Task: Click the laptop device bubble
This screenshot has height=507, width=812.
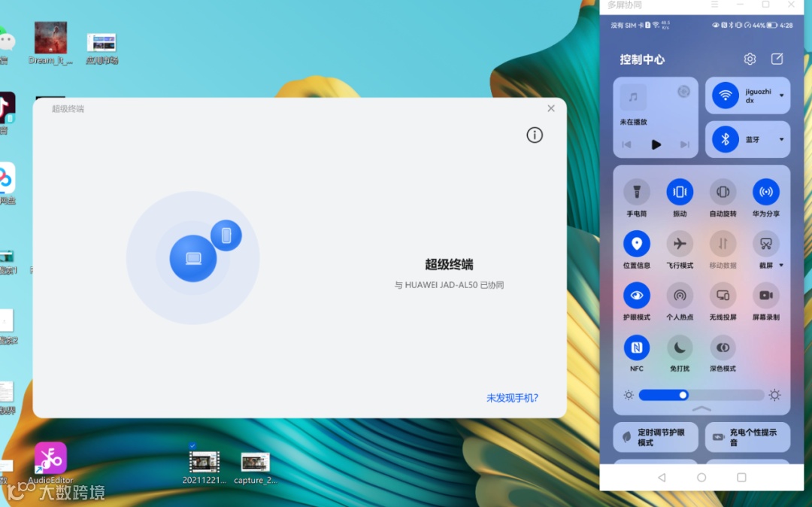Action: tap(193, 259)
